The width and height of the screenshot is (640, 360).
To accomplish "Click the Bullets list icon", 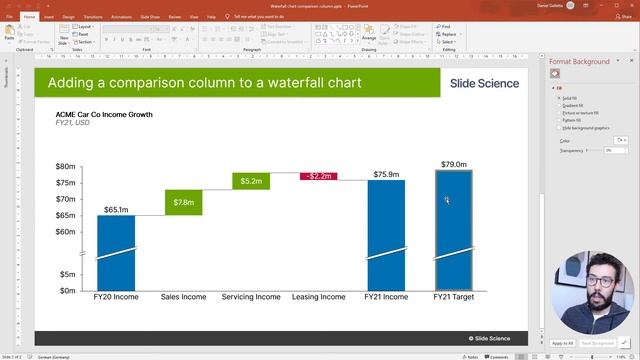I will [205, 29].
